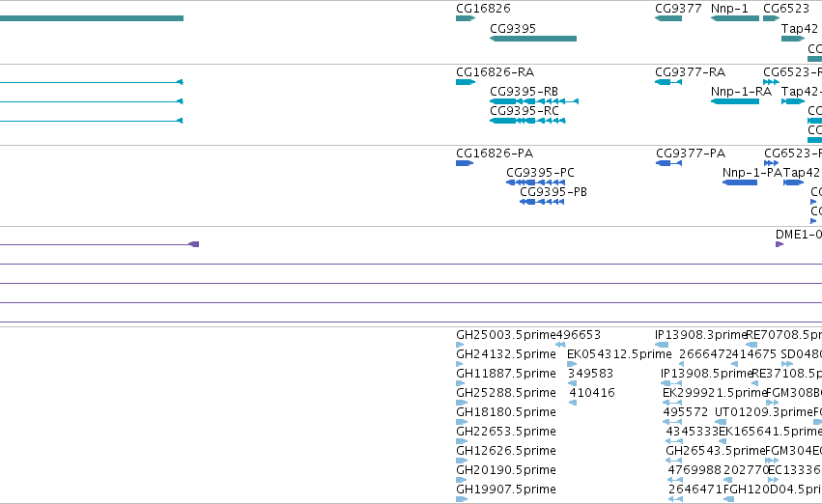Select EST GH11887.5prime

tap(506, 374)
